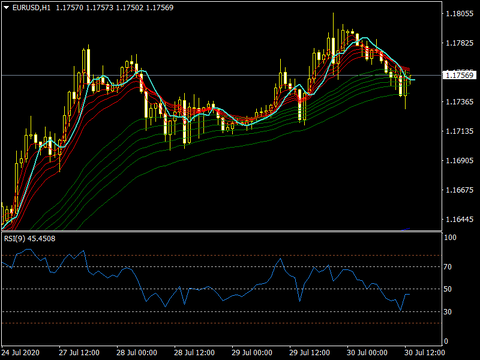This screenshot has width=480, height=360.
Task: Click the RSI scale level 70
Action: coord(448,267)
